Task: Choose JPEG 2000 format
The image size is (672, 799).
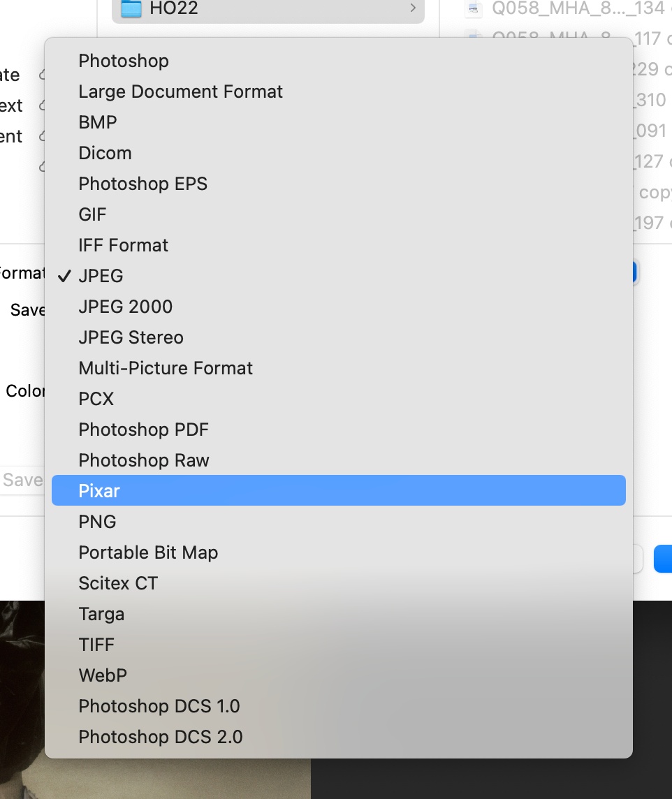Action: [x=338, y=307]
